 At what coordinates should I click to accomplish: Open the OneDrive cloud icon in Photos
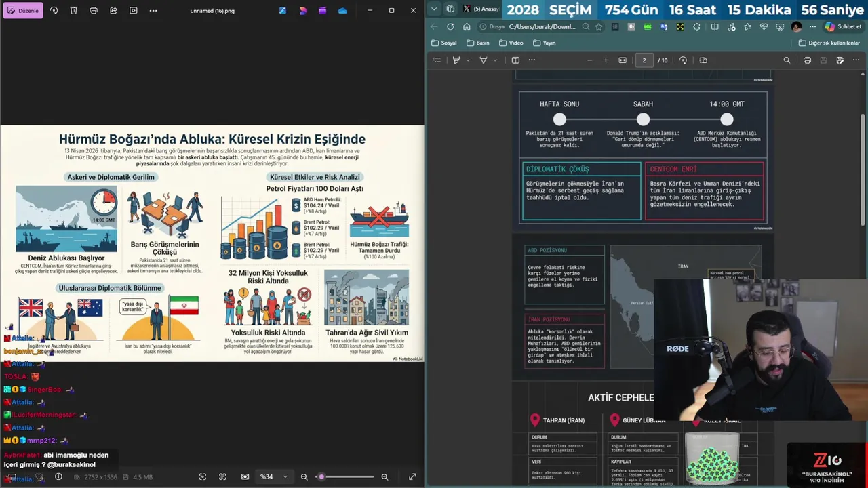(x=342, y=11)
